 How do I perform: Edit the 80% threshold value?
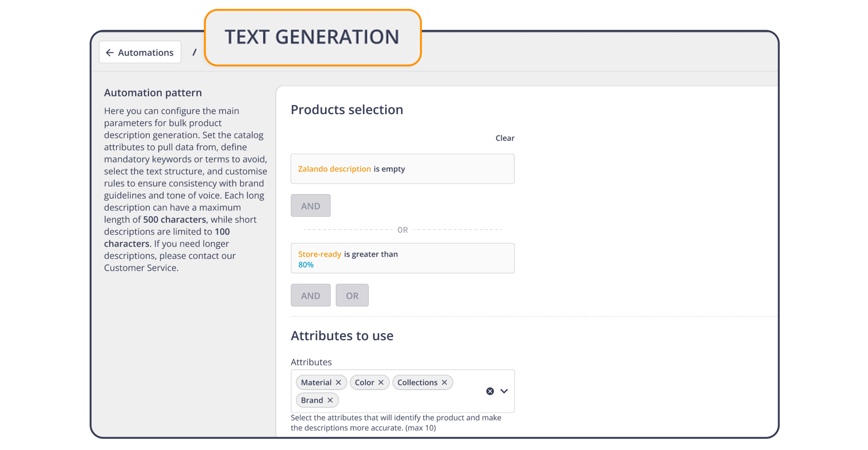(305, 265)
